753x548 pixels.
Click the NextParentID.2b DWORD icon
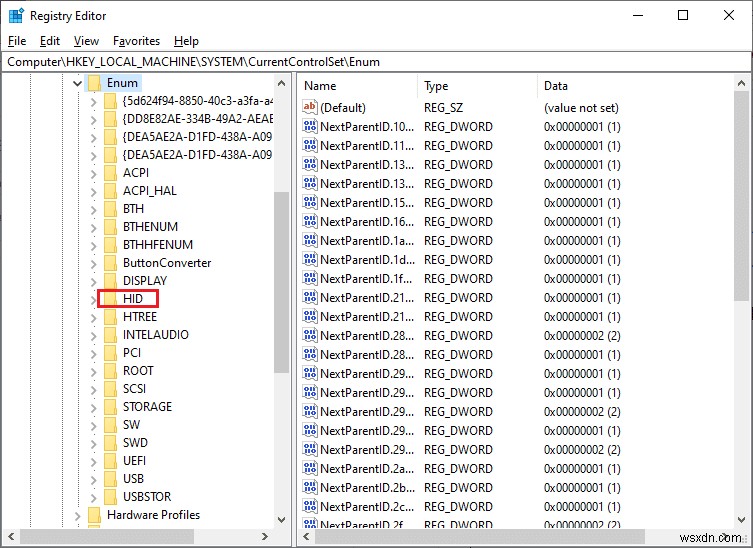(310, 487)
